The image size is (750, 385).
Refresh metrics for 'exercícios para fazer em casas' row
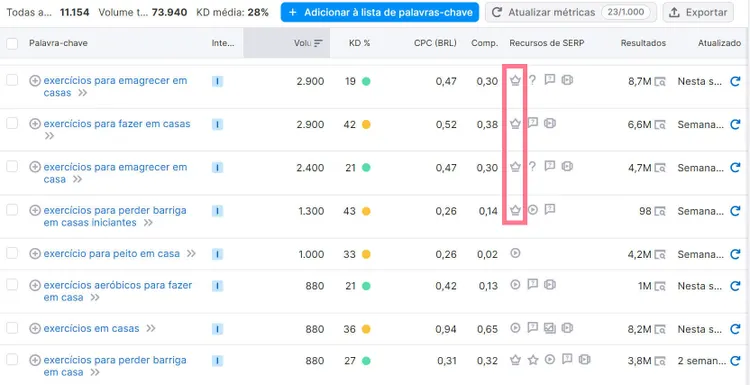click(735, 124)
